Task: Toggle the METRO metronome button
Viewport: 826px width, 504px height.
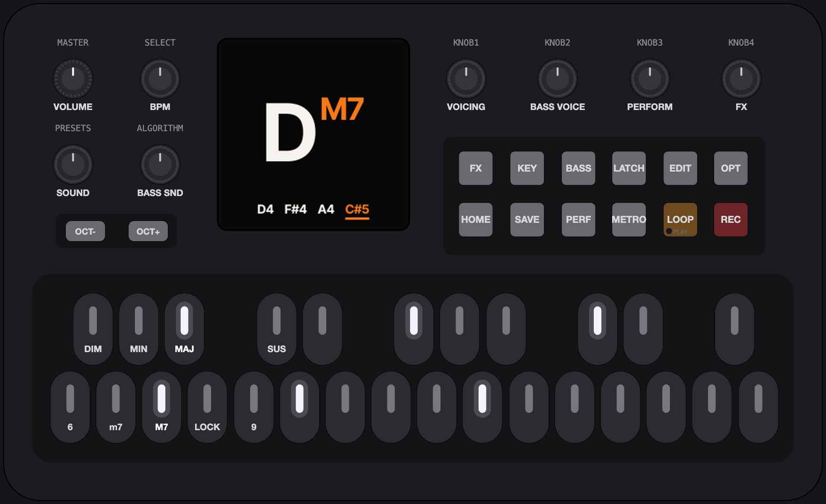Action: tap(629, 220)
